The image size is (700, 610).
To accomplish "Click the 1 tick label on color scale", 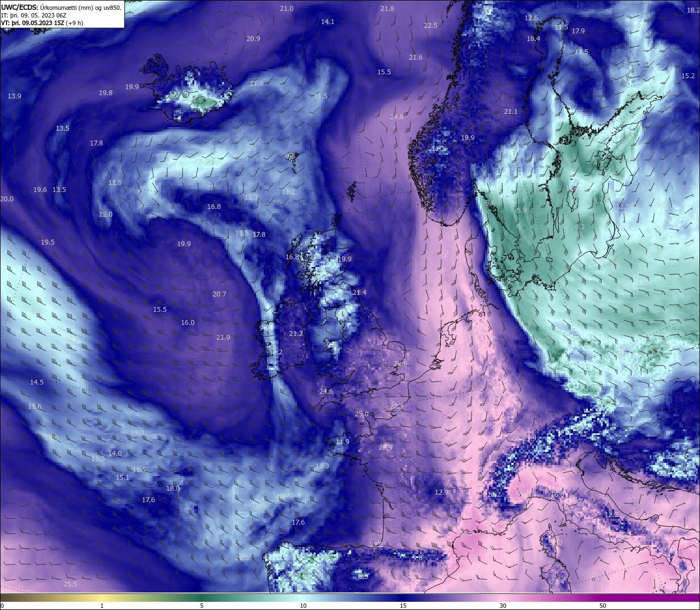I will [102, 606].
